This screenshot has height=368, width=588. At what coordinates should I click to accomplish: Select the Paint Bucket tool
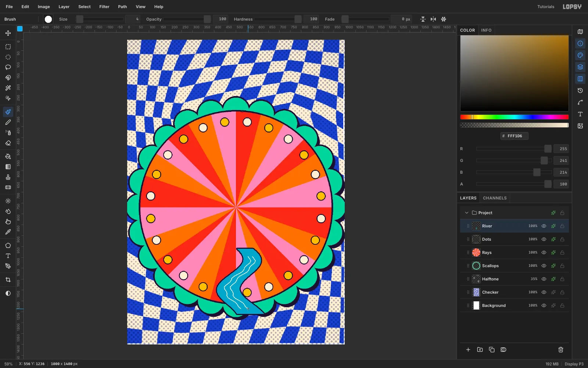[8, 156]
